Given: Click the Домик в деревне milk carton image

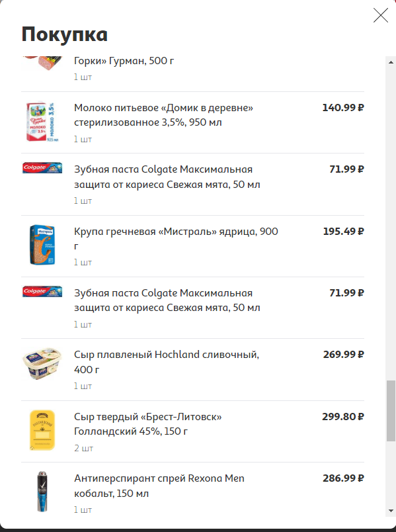Looking at the screenshot, I should tap(42, 122).
